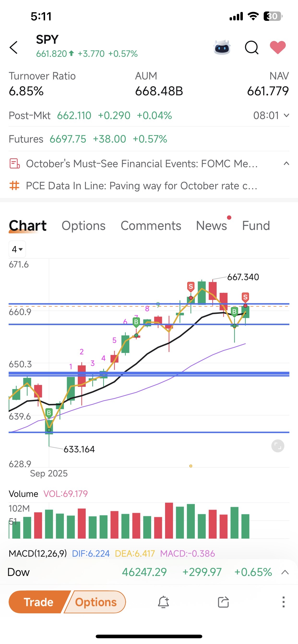Collapse the news headlines chevron
298x644 pixels.
[x=286, y=163]
